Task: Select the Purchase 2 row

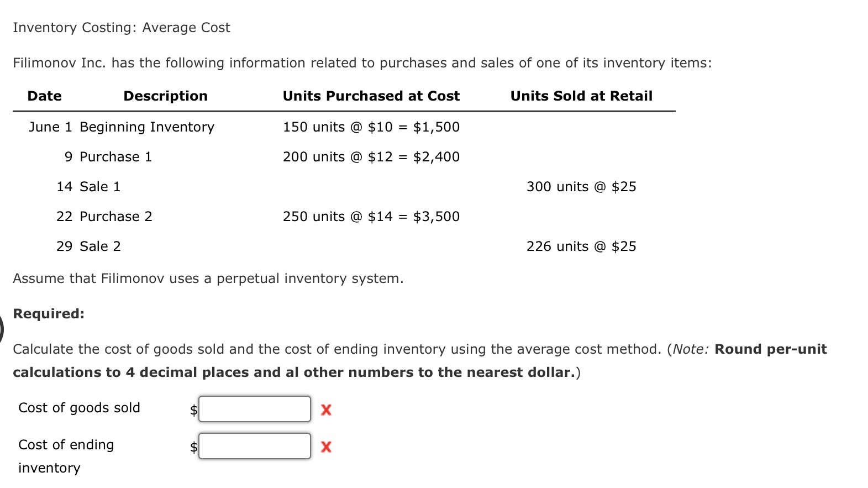Action: click(117, 216)
